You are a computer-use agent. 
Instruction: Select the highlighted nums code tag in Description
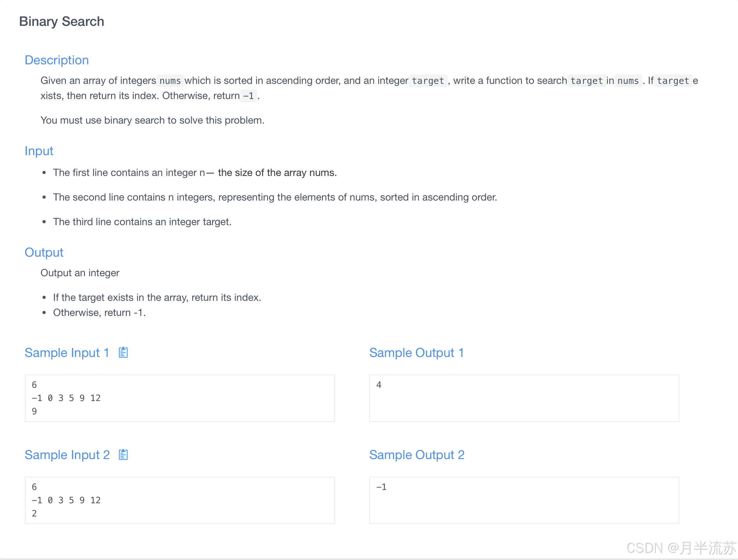click(x=170, y=80)
